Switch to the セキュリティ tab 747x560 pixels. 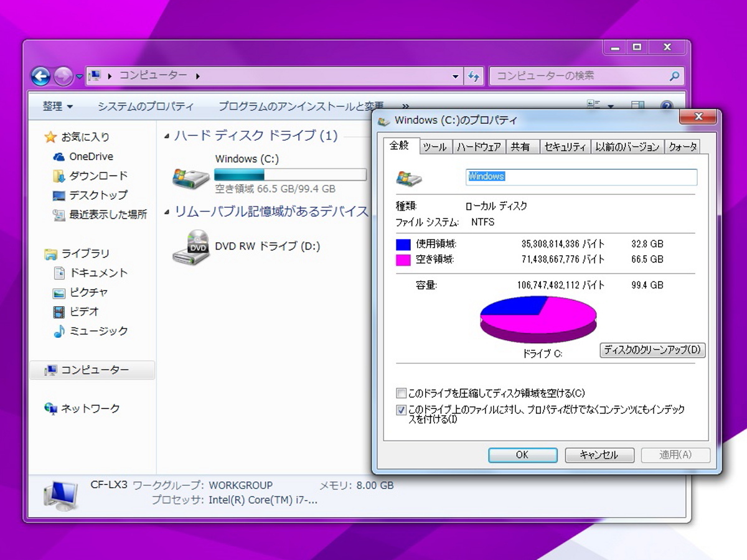[565, 147]
